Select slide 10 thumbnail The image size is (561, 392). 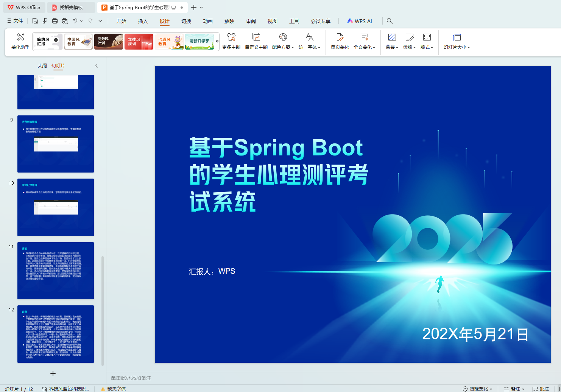pos(56,207)
